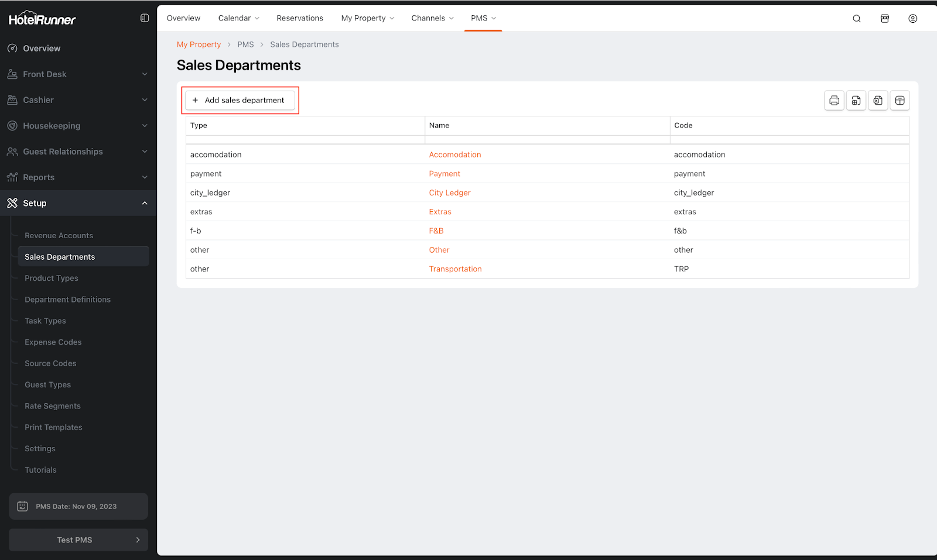This screenshot has width=937, height=560.
Task: Click the HotelRunner logo
Action: point(42,19)
